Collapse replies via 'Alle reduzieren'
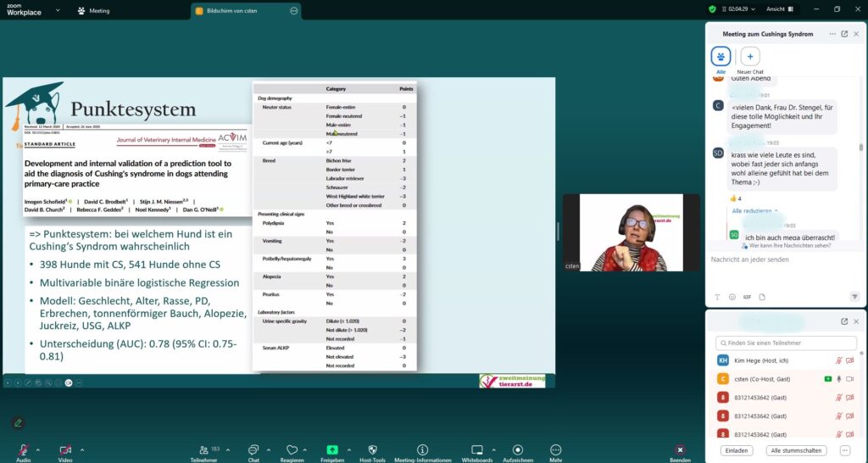Screen dimensions: 868x463 pos(753,210)
